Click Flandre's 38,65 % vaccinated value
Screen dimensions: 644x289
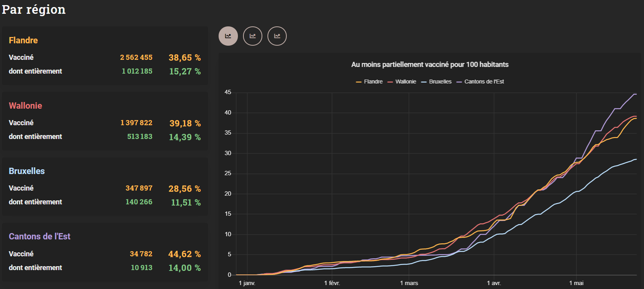(184, 57)
